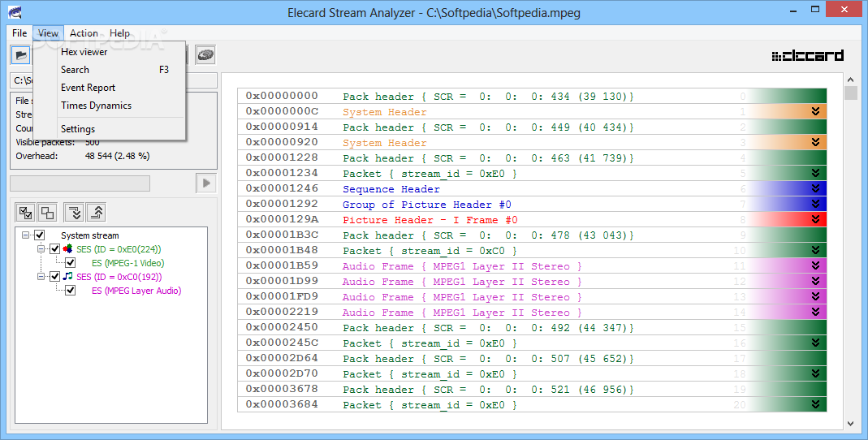Select 'ES (MPEG-1 Video)' tree label
Viewport: 868px width, 440px height.
click(x=127, y=263)
